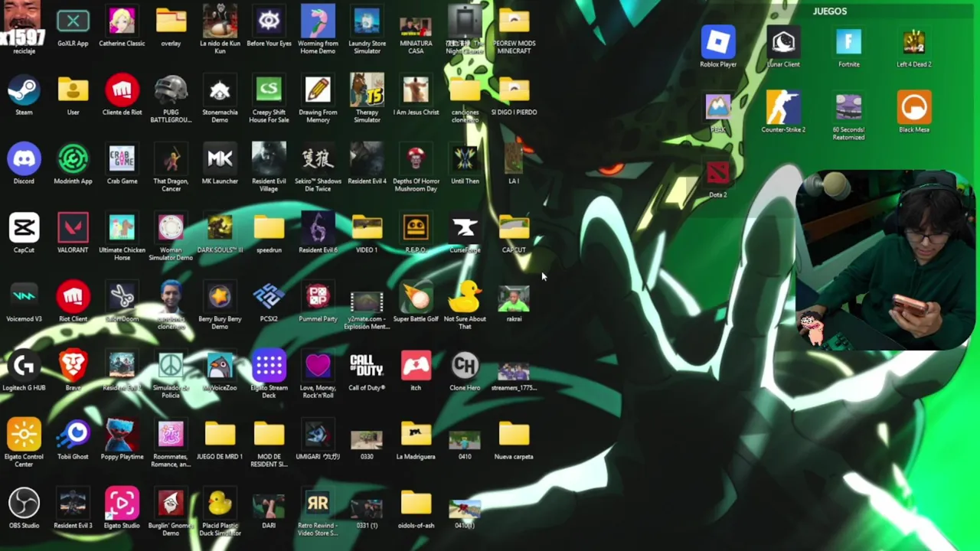Open Resident Evil Village icon

click(x=269, y=159)
